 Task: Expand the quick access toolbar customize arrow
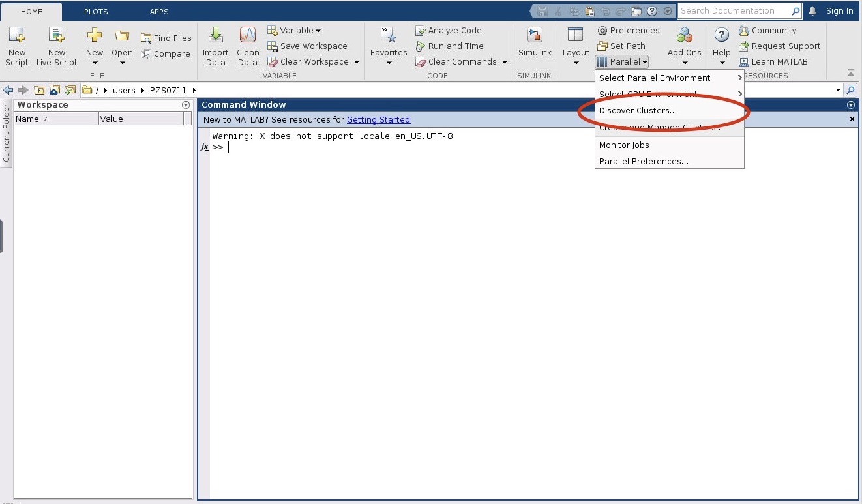click(668, 11)
